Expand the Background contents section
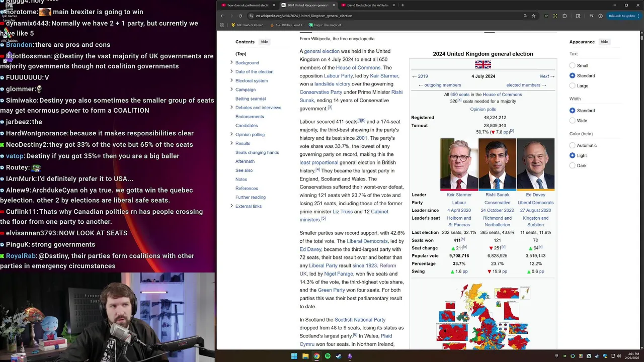Screen dimensions: 644x362 [x=231, y=62]
